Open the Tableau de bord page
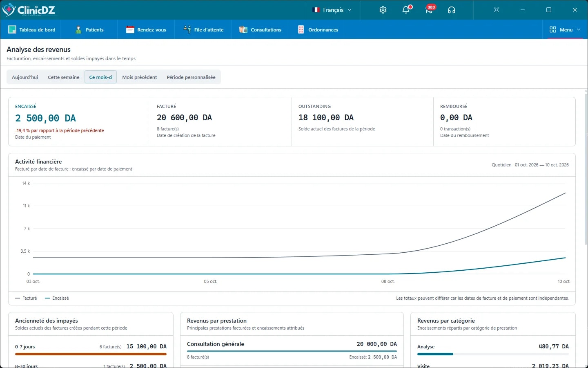Viewport: 588px width, 368px height. tap(32, 29)
